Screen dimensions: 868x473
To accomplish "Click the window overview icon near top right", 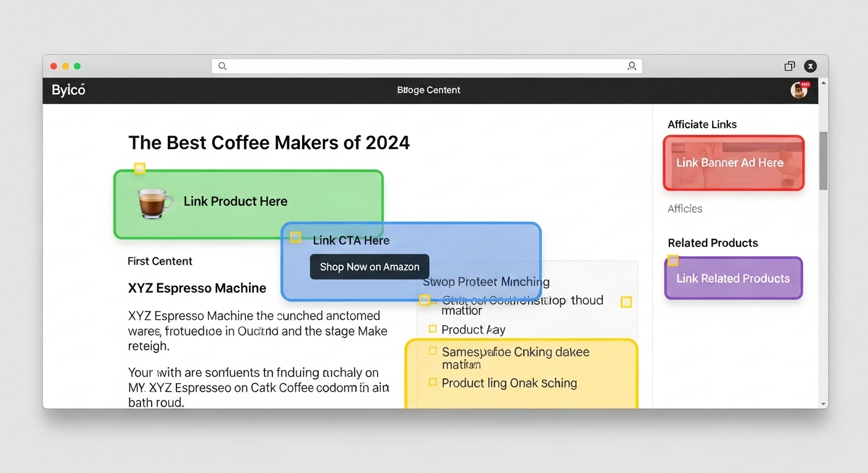I will (790, 66).
